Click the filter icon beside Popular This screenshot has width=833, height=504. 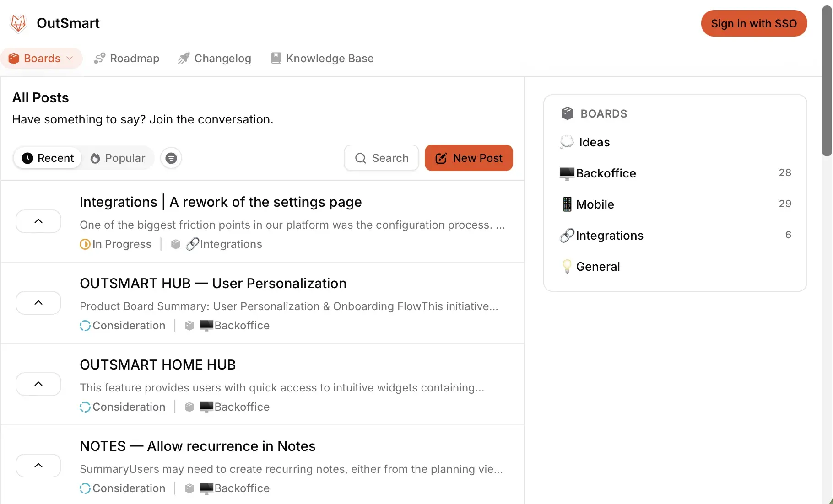coord(171,158)
